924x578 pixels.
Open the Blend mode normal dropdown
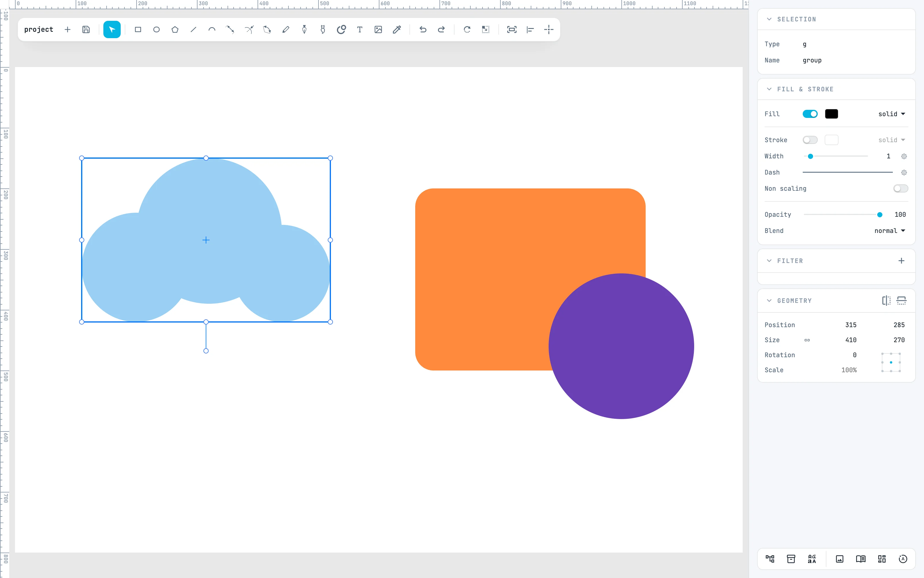click(890, 231)
